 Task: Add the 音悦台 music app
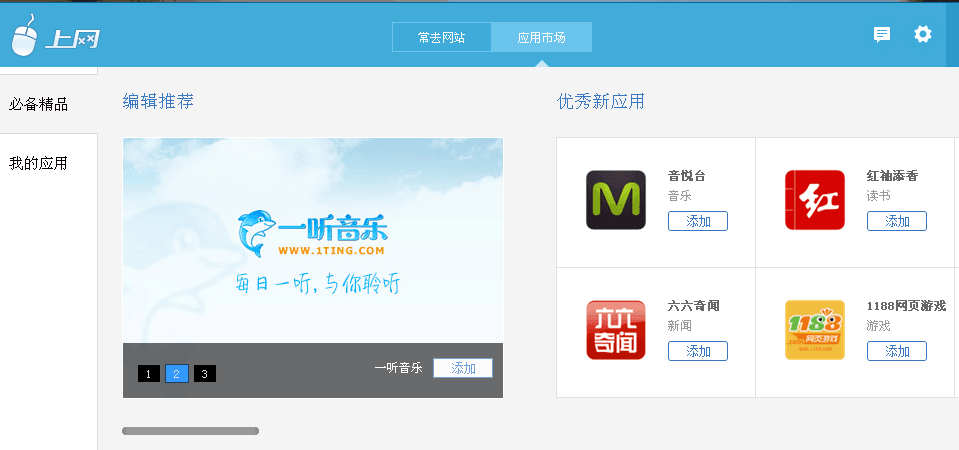697,221
